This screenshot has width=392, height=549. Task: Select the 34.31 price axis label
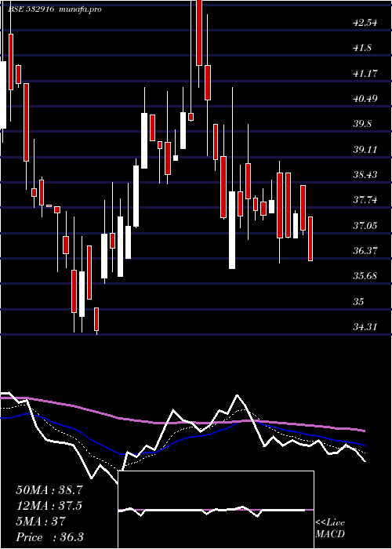coord(365,327)
